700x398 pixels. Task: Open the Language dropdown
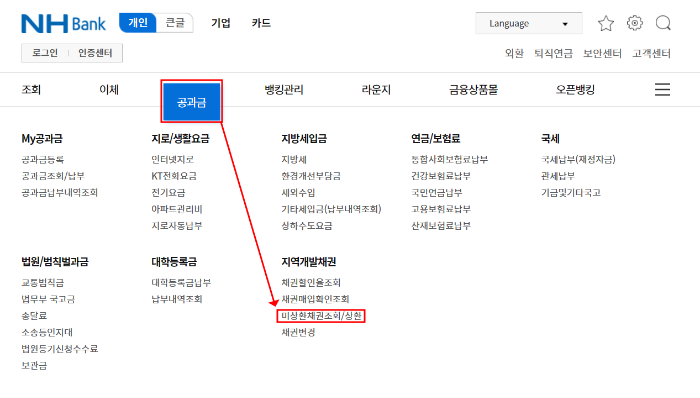point(529,23)
